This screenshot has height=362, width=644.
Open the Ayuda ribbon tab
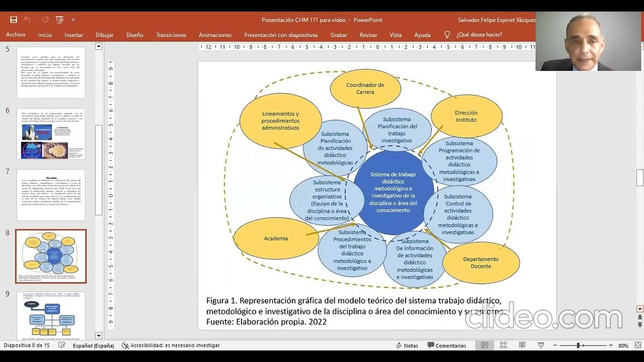422,35
